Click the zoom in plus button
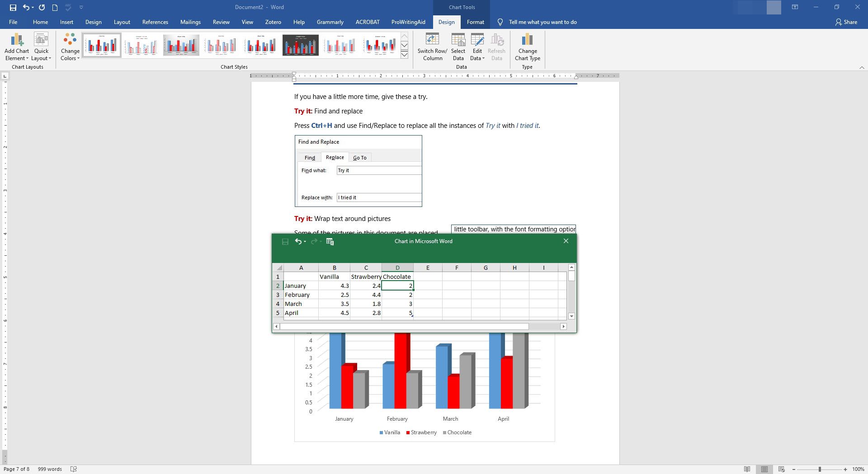 coord(845,469)
